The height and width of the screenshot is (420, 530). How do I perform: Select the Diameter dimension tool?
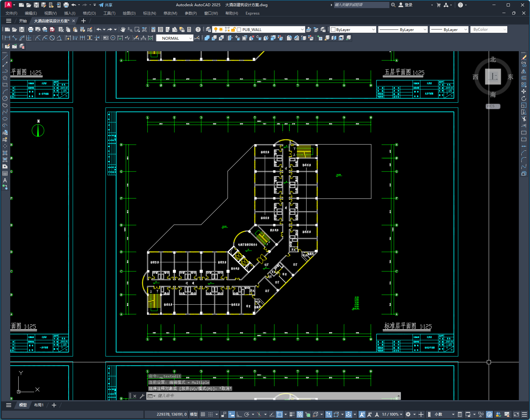click(52, 38)
